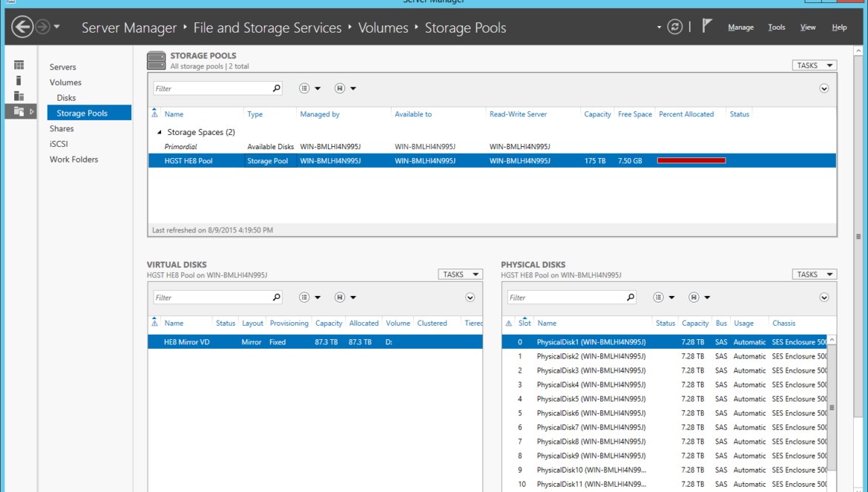
Task: Select Volumes in navigation pane
Action: tap(65, 82)
